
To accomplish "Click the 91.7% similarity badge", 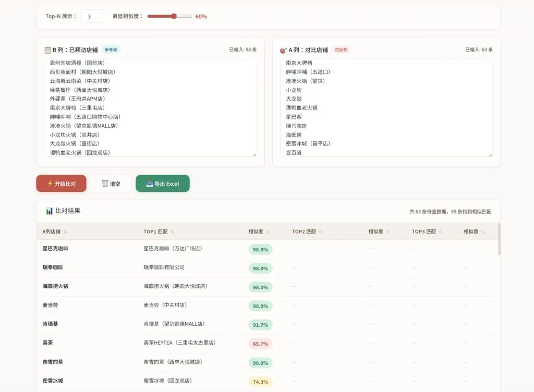I will (261, 325).
